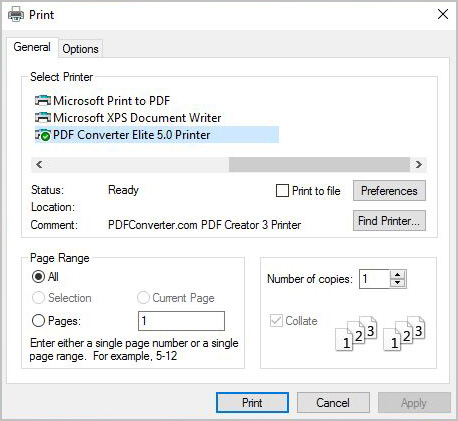Switch to the Options tab
458x421 pixels.
click(x=80, y=49)
